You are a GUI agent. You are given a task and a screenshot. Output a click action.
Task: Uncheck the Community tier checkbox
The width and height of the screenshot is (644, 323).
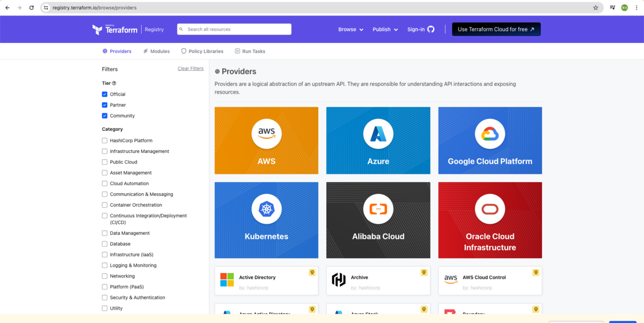tap(105, 116)
